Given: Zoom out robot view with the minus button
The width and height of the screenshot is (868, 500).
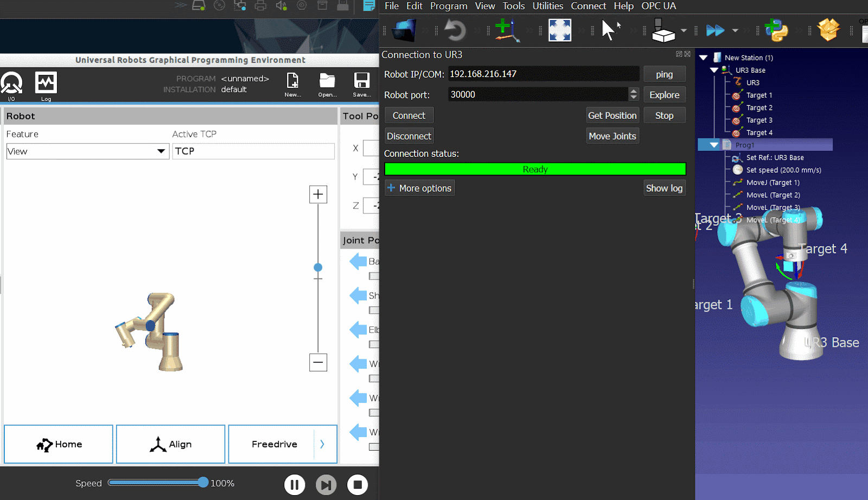Looking at the screenshot, I should pos(318,362).
